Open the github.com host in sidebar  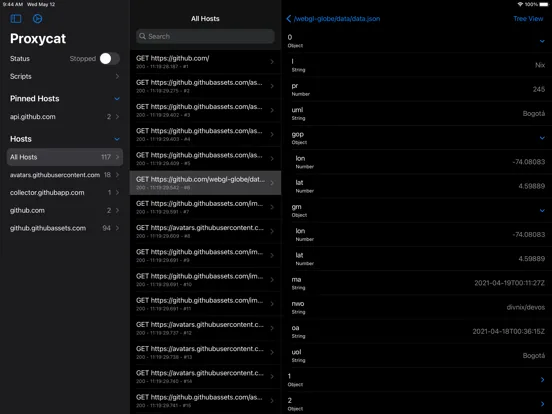point(65,211)
